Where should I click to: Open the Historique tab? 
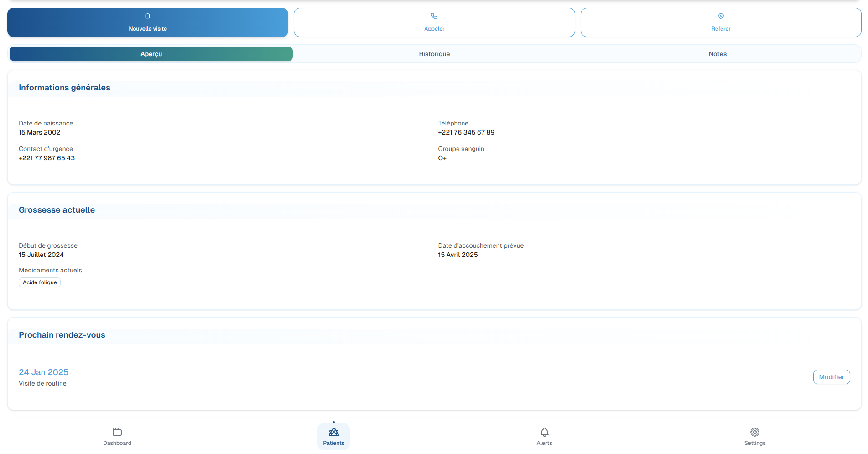tap(434, 54)
